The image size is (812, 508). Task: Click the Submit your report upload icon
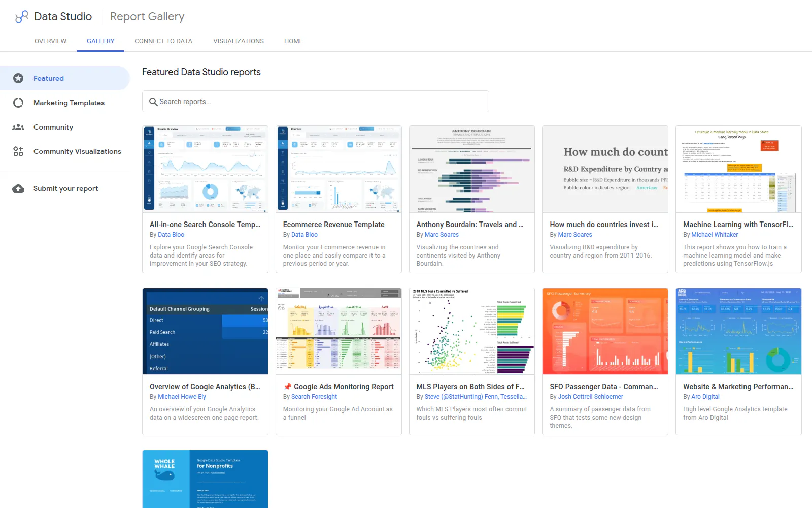pos(18,188)
